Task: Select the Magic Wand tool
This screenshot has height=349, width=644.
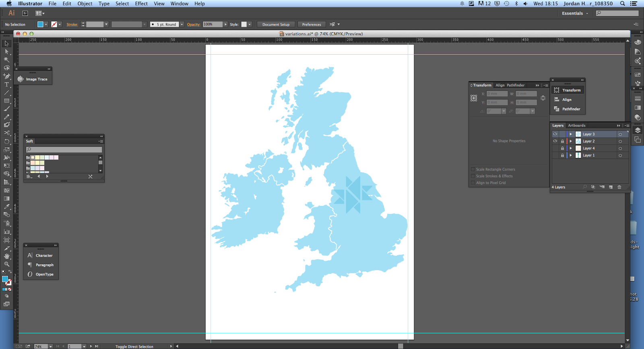Action: (x=6, y=60)
